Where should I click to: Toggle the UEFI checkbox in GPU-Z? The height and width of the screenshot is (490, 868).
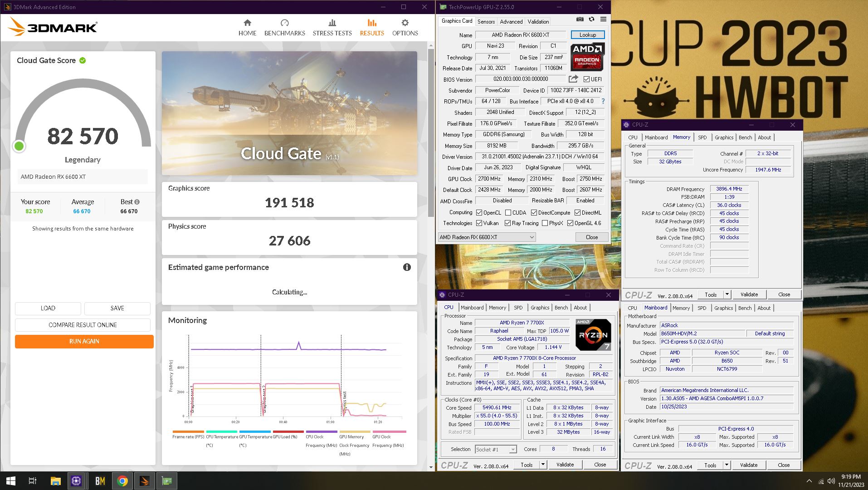586,79
